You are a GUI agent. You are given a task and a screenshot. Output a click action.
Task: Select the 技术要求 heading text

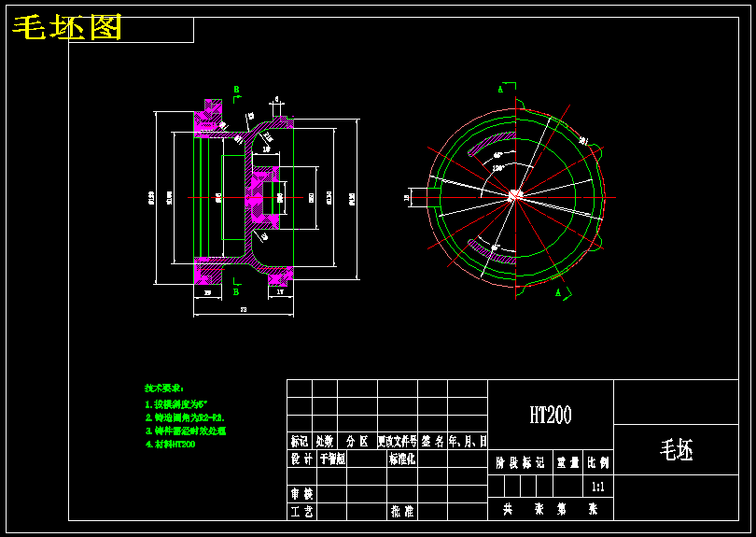tap(164, 389)
